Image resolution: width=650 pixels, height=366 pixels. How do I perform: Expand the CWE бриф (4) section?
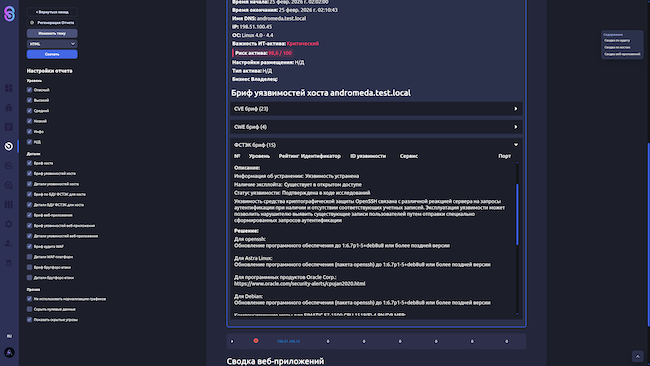click(376, 127)
